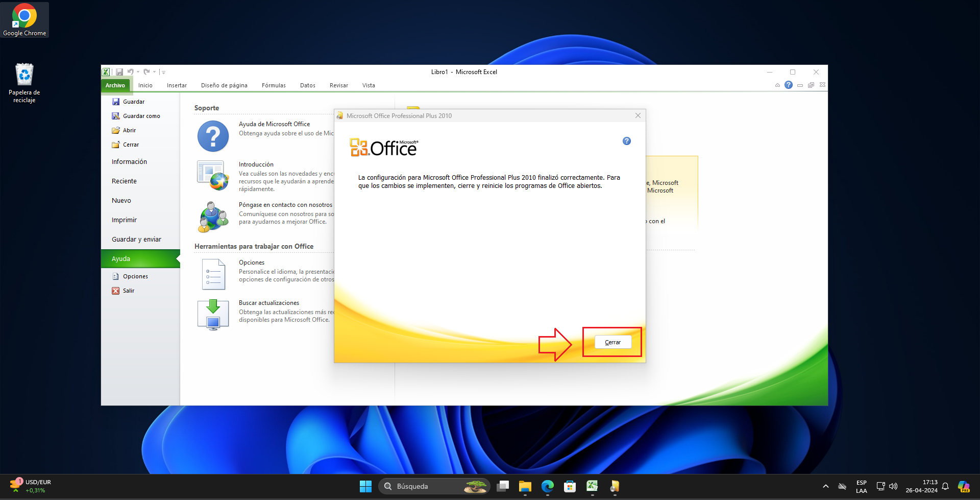Select the Vista ribbon tab
This screenshot has width=980, height=500.
(369, 85)
